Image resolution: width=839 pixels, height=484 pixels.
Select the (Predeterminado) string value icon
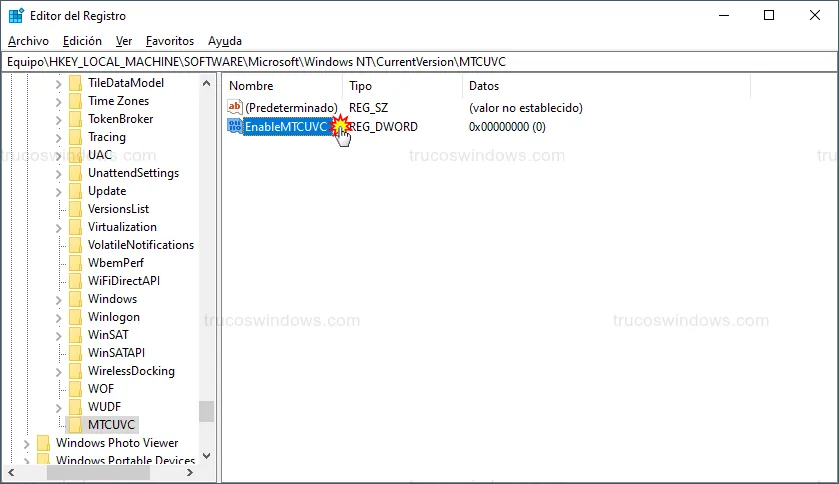tap(235, 108)
